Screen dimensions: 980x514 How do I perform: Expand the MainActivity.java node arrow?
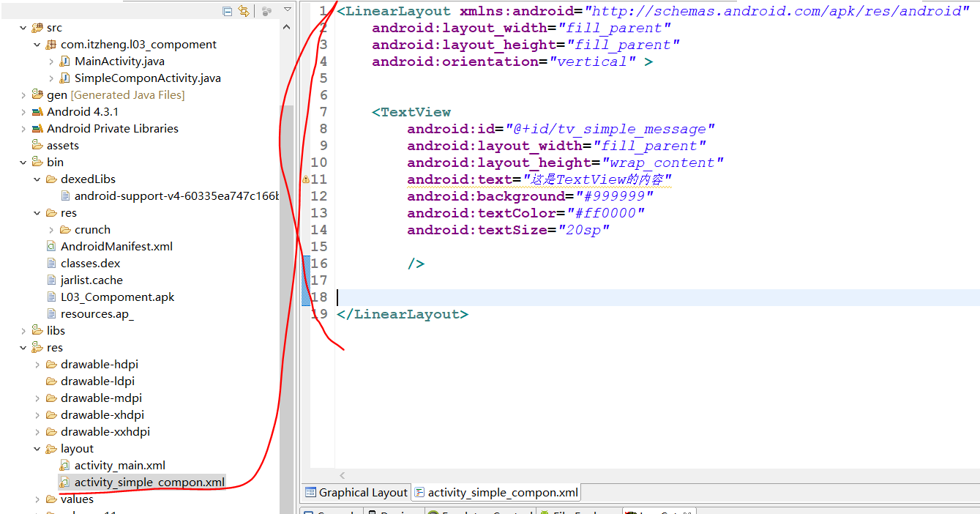click(51, 62)
